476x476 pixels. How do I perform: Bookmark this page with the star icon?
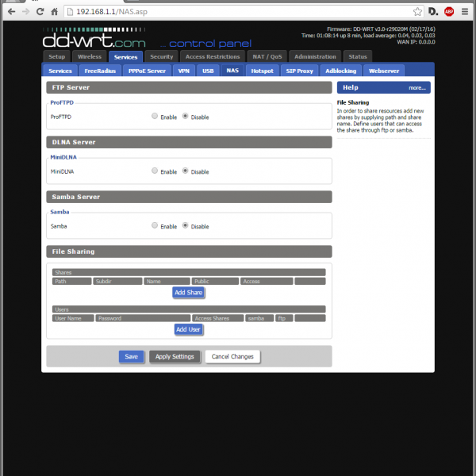point(417,12)
